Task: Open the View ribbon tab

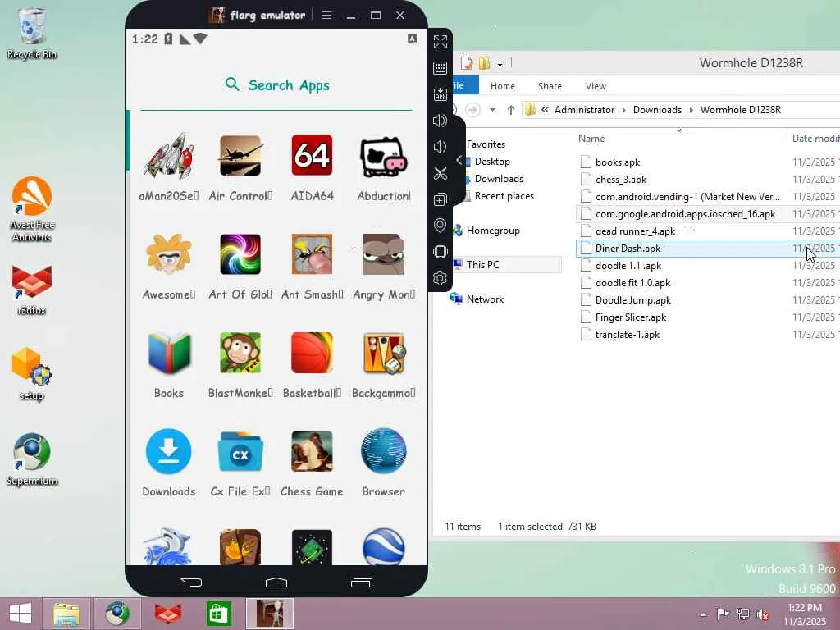Action: coord(596,86)
